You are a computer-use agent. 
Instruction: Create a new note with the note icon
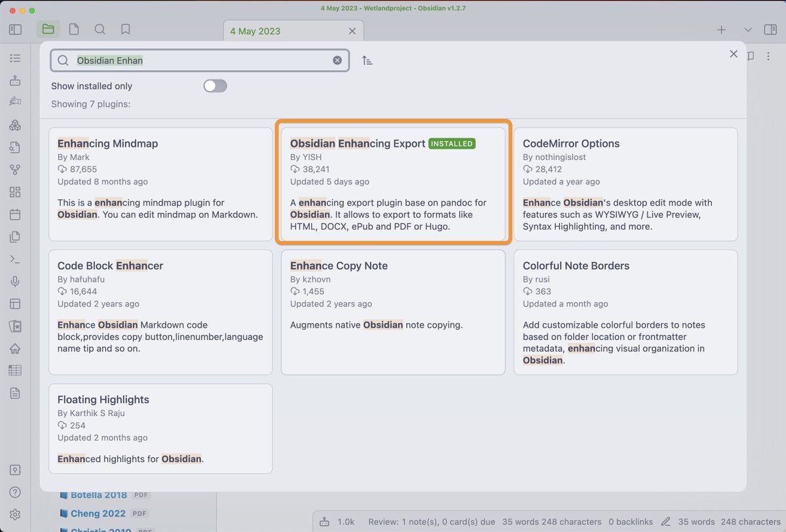point(73,29)
